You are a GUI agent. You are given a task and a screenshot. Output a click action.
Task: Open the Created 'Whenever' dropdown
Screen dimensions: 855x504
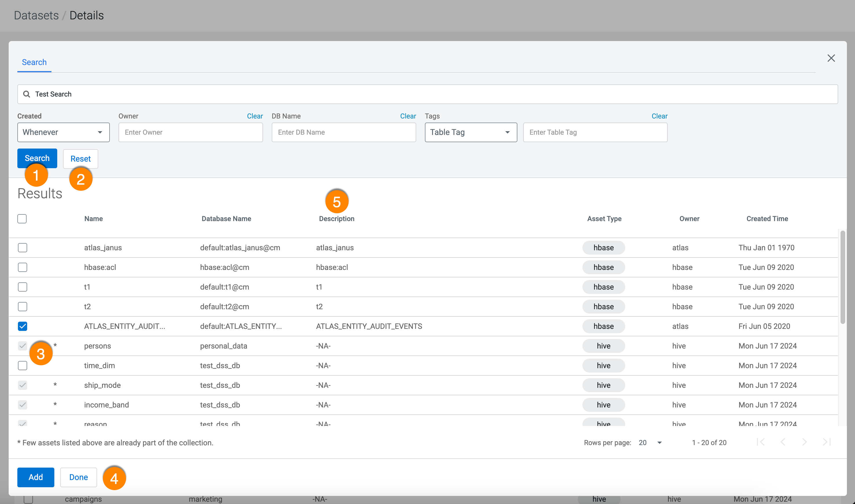pos(63,132)
